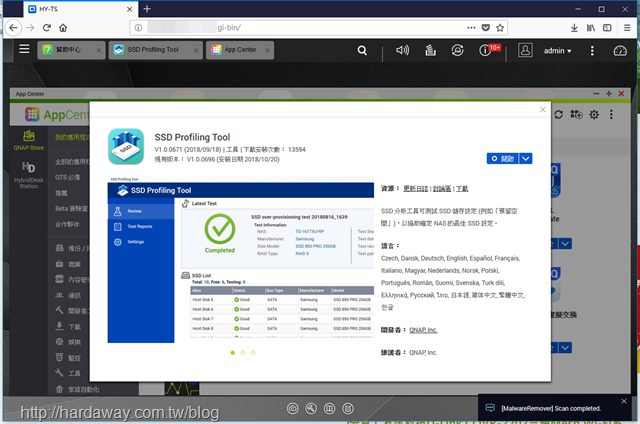
Task: Open the QTS more options vertical dots
Action: coord(592,50)
